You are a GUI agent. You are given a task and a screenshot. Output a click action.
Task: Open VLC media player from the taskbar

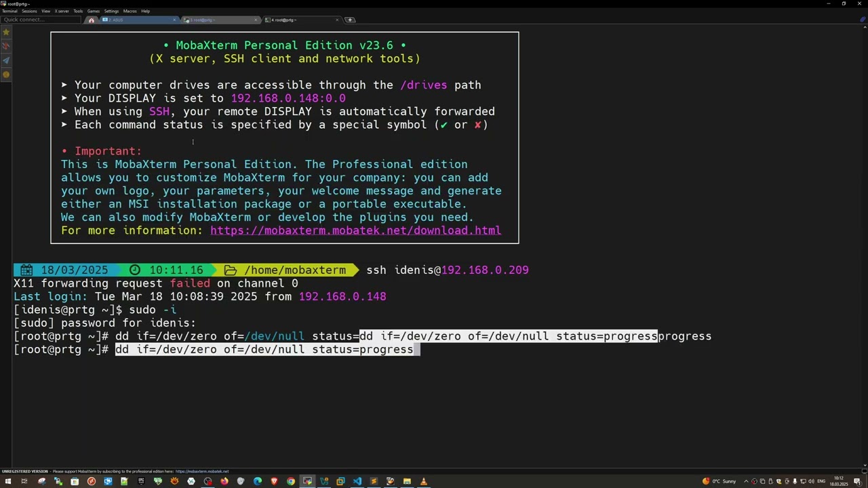coord(424,481)
